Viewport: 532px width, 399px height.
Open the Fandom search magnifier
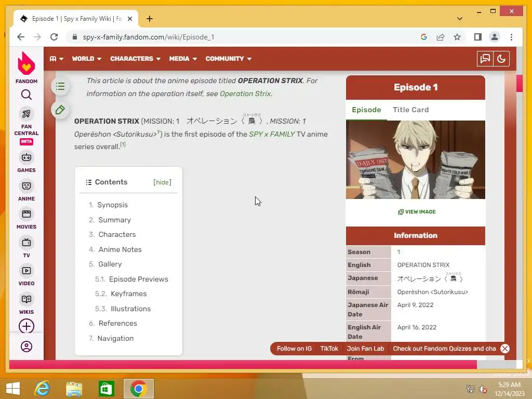point(26,95)
